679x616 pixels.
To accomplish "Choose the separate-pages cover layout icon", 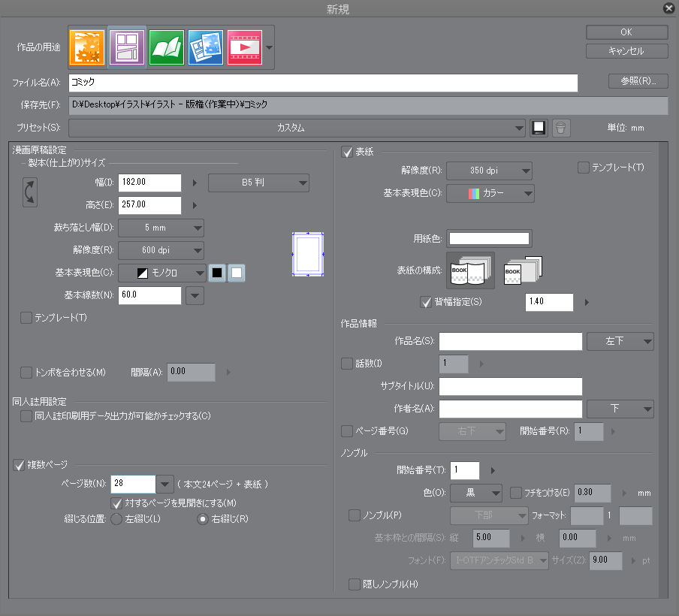I will [523, 269].
